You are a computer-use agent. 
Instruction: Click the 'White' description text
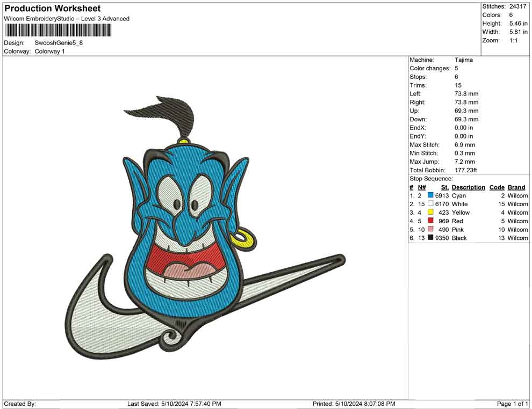tap(460, 204)
